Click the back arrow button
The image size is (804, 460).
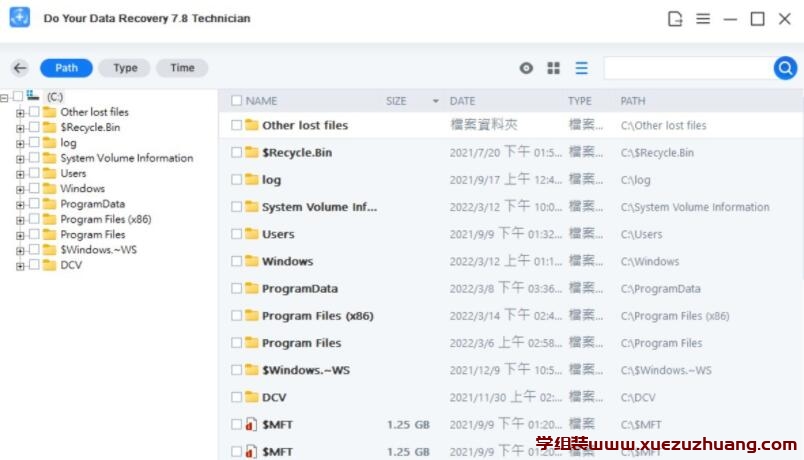coord(20,68)
